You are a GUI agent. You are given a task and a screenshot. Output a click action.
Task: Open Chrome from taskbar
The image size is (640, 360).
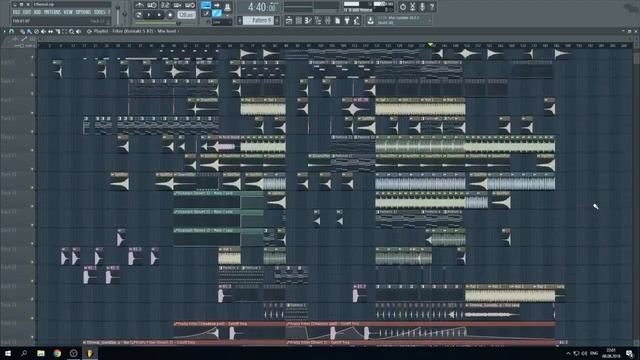pos(57,353)
